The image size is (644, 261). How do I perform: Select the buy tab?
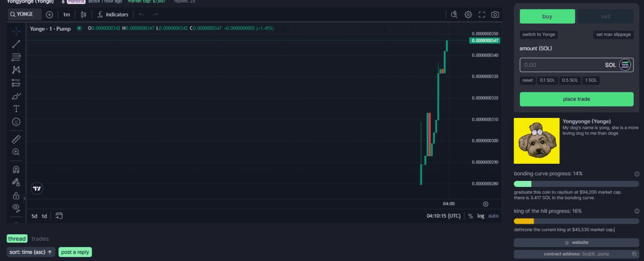click(x=547, y=16)
